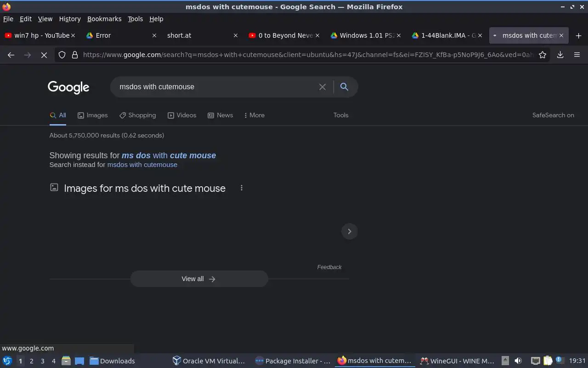This screenshot has height=368, width=588.
Task: Close the win7 hp YouTube tab
Action: [x=73, y=35]
